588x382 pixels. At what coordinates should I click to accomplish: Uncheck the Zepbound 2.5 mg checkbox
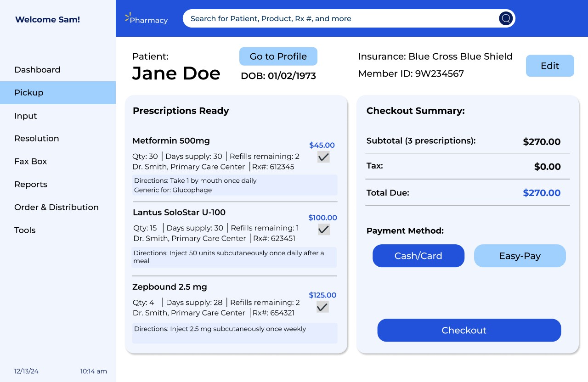pos(322,306)
